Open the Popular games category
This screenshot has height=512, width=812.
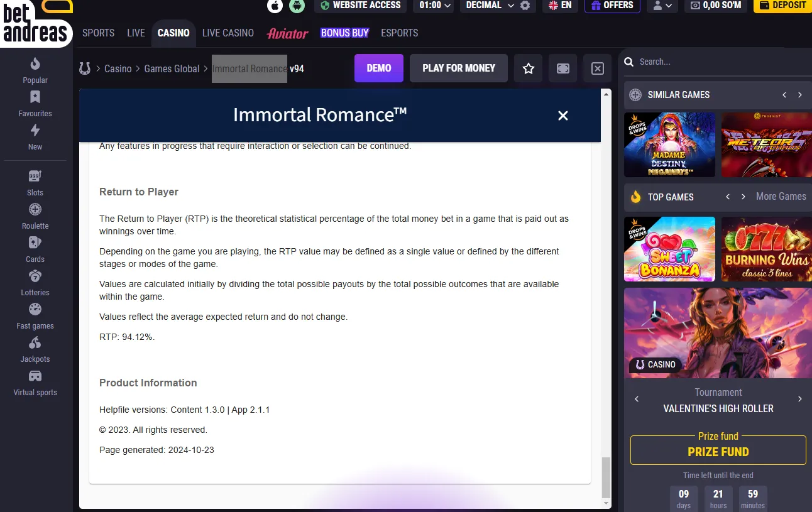pos(35,70)
